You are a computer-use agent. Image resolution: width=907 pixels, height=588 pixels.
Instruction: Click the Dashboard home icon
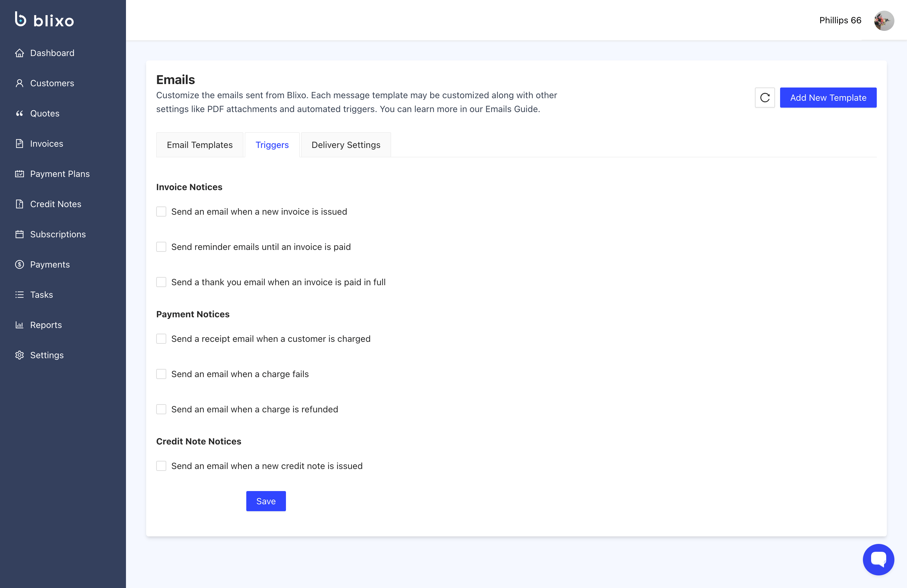[20, 53]
